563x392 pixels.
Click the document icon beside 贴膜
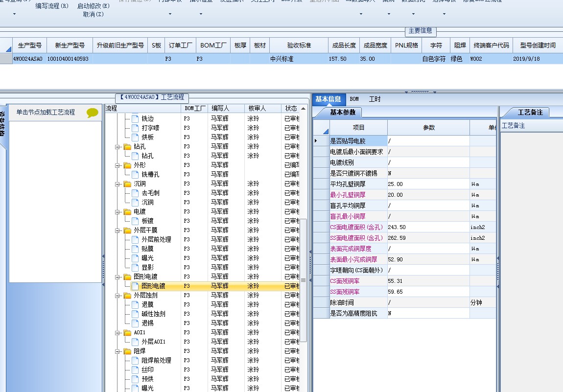(x=135, y=249)
